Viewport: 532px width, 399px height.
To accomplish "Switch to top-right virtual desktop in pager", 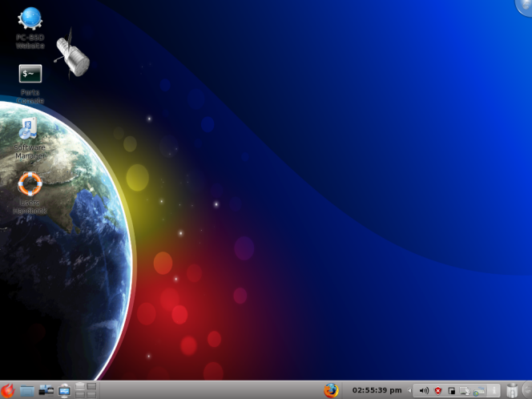I will point(91,386).
